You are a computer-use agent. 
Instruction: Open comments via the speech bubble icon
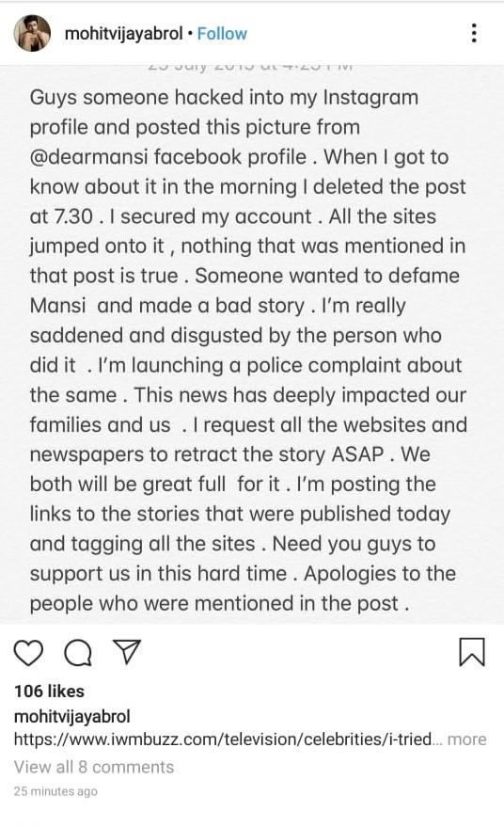coord(78,653)
